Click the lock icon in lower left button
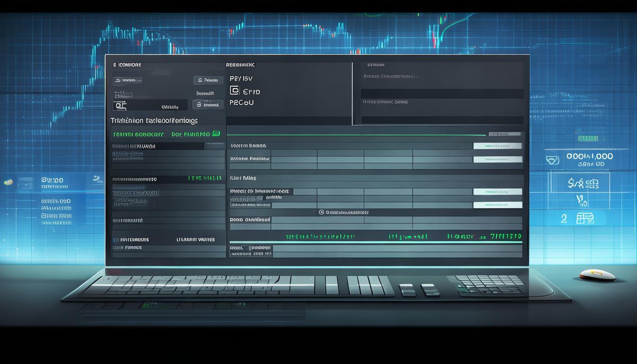This screenshot has width=637, height=364. pyautogui.click(x=199, y=105)
